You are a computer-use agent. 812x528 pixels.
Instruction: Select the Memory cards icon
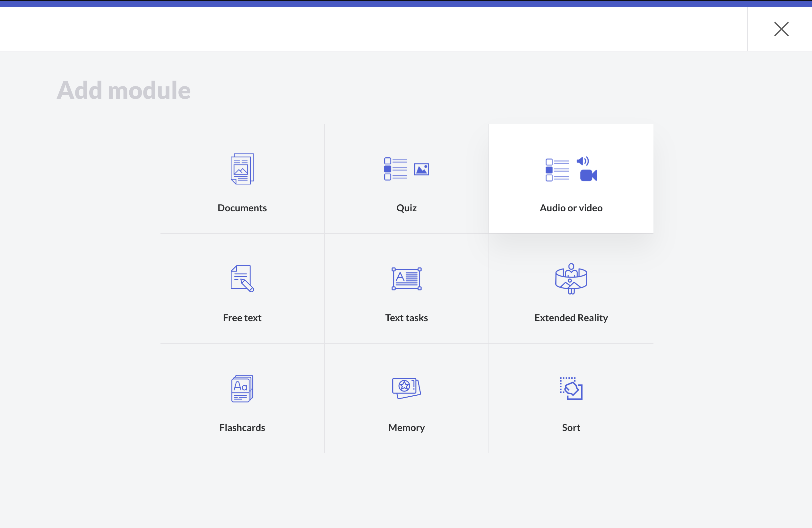point(406,388)
